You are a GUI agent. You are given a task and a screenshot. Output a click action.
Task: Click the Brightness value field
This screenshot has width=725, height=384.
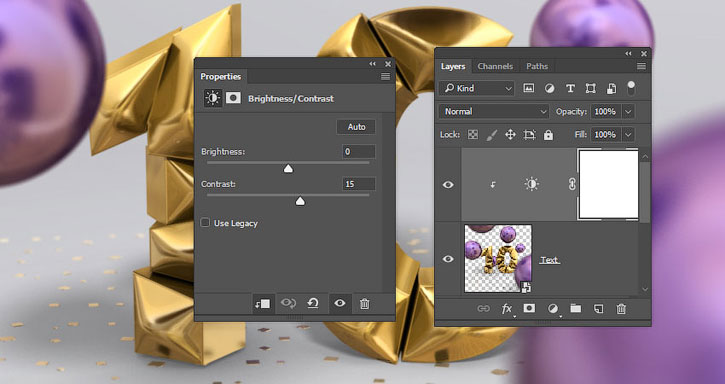pyautogui.click(x=359, y=151)
